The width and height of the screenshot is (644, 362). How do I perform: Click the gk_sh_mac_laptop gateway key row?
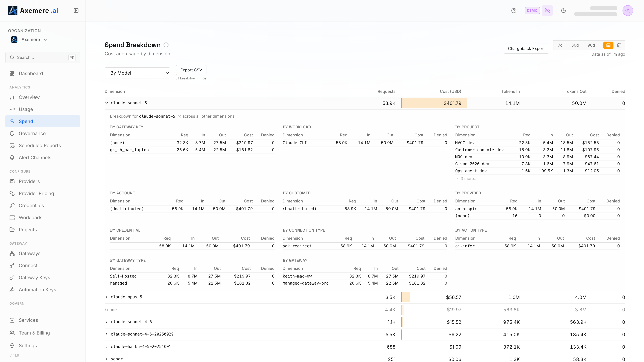[x=192, y=150]
